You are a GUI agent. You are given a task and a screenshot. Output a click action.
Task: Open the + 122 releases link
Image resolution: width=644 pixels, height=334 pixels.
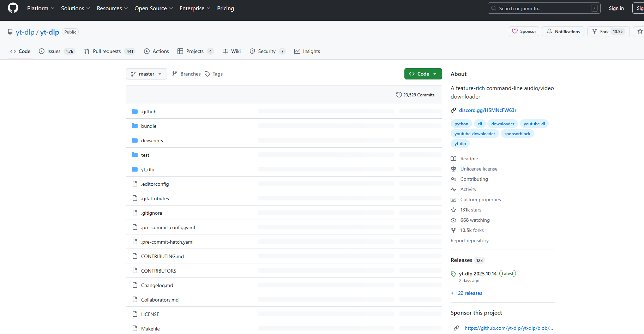pos(467,293)
